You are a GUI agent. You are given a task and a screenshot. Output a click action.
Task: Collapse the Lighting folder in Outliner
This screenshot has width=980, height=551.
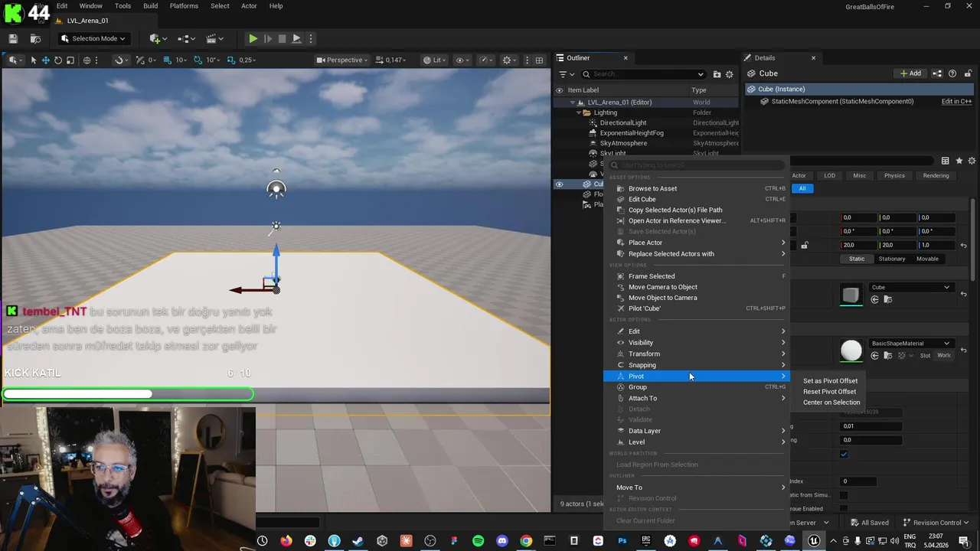(x=579, y=112)
